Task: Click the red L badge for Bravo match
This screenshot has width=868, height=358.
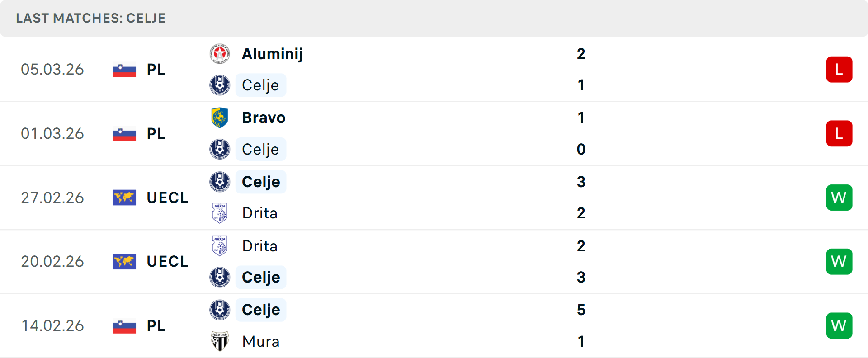Action: [x=839, y=134]
